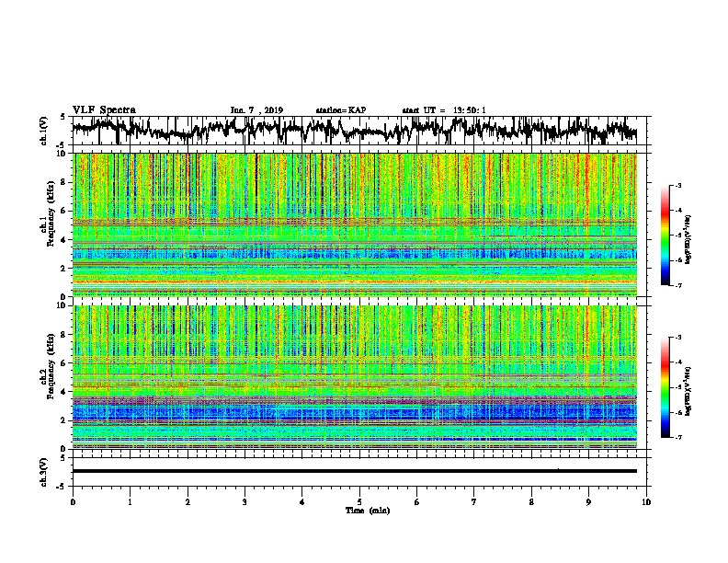Click the time axis tick label "2"
728x563 pixels.
click(188, 502)
